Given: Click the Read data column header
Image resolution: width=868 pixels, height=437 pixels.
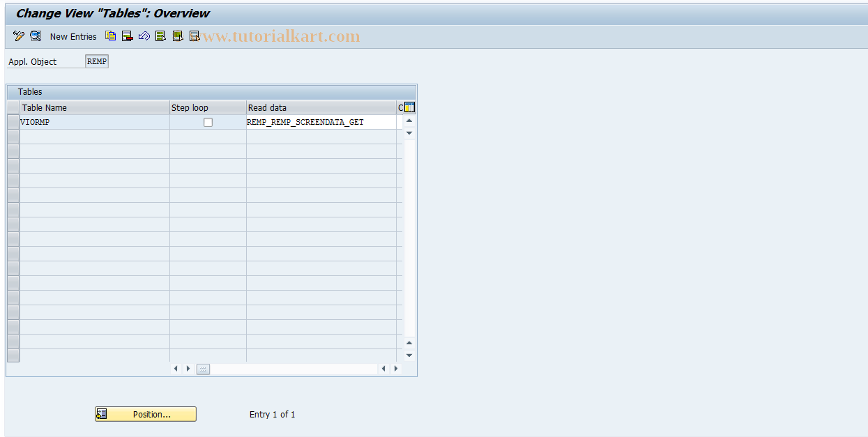Looking at the screenshot, I should pos(321,107).
